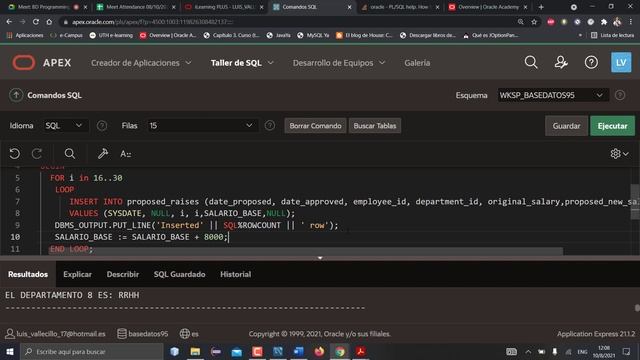Switch to the Meet Attendance browser tab
640x360 pixels.
pos(135,7)
